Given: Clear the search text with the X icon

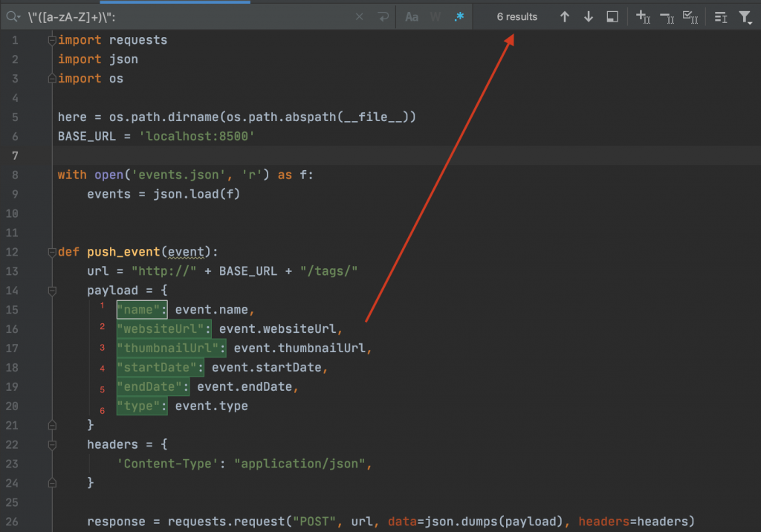Looking at the screenshot, I should point(360,17).
